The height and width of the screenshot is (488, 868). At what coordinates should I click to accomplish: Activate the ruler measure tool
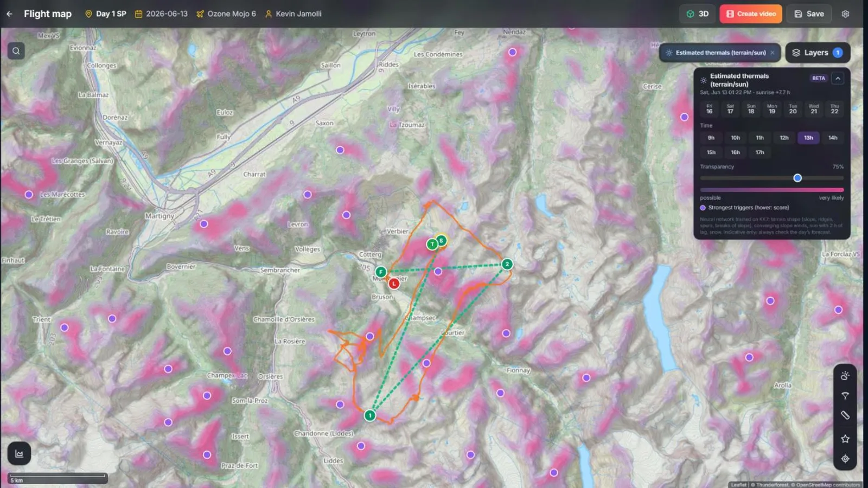pyautogui.click(x=845, y=415)
